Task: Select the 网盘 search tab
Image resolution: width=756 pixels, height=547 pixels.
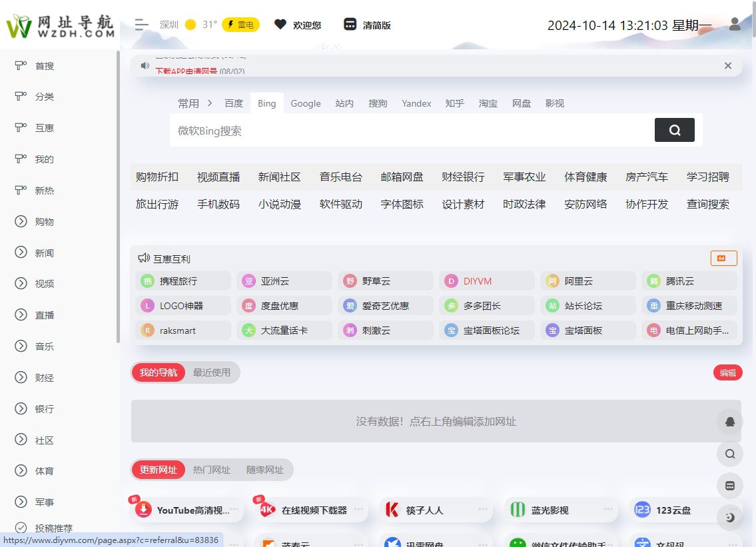Action: 521,103
